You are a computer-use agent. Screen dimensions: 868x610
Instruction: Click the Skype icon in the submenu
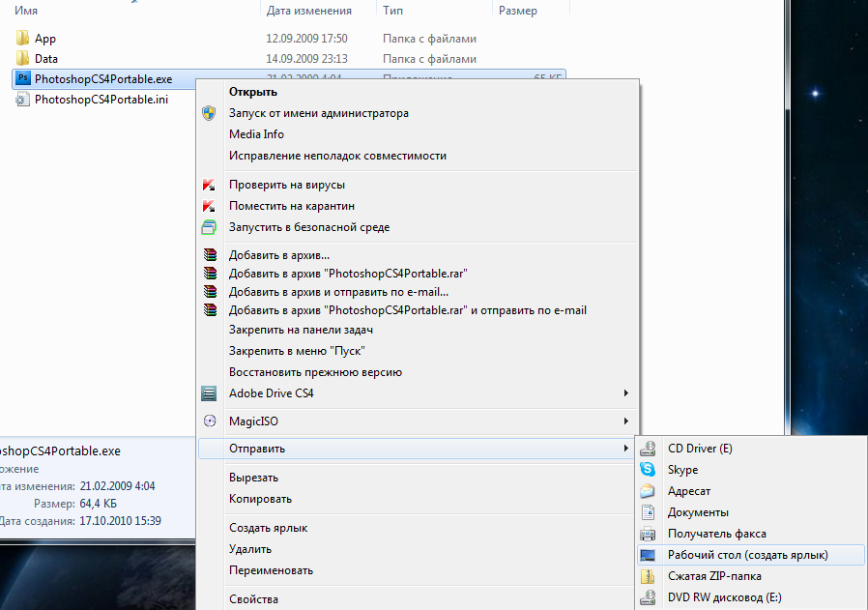[648, 470]
